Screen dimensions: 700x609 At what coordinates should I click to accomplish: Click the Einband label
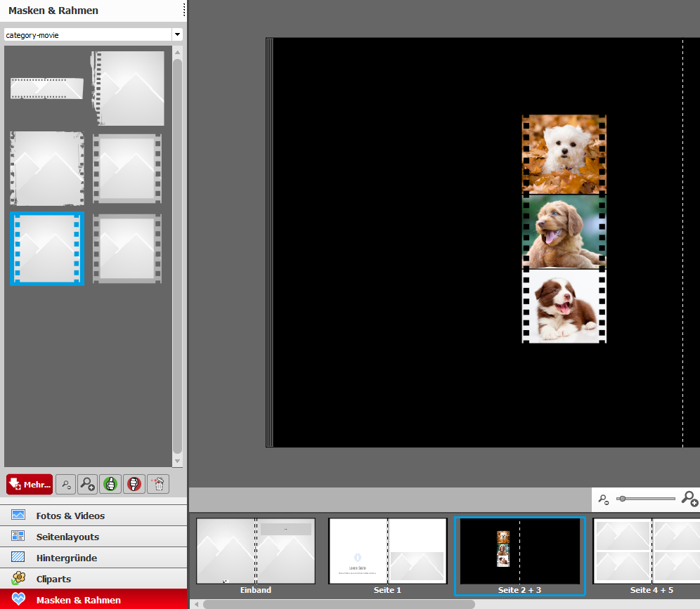click(256, 590)
